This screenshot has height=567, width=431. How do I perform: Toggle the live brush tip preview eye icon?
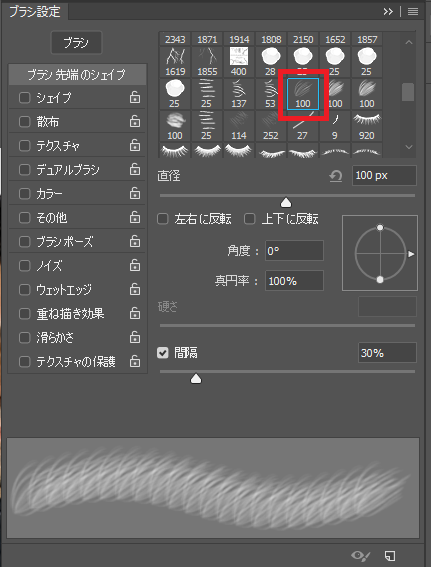click(x=361, y=555)
